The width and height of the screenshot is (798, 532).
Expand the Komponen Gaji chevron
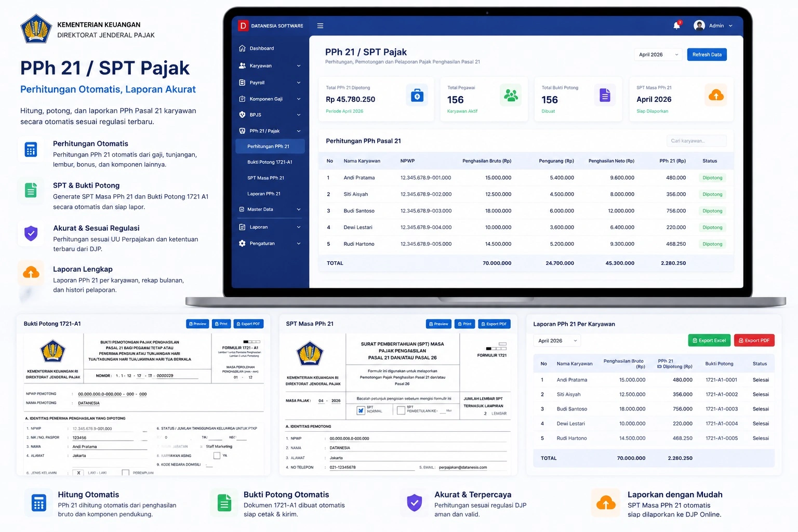pyautogui.click(x=299, y=99)
